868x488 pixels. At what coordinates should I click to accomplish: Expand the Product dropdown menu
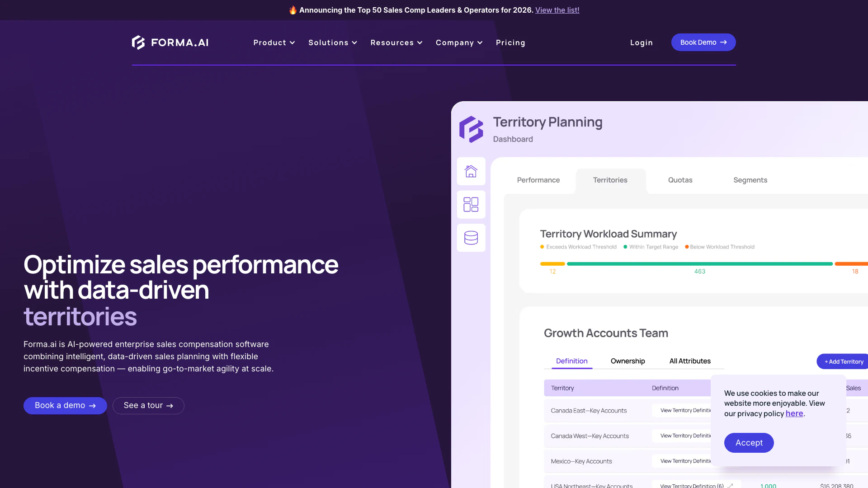point(274,42)
